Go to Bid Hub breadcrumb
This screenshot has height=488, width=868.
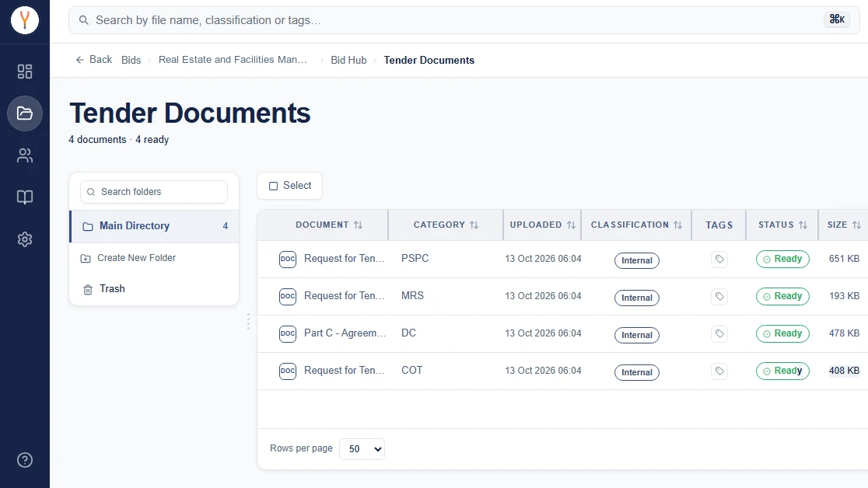click(348, 61)
